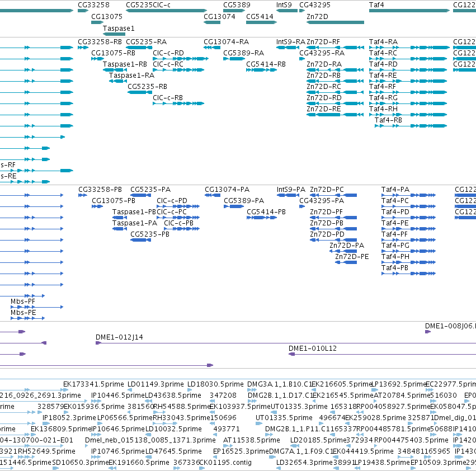Select the CIC-c-RB transcript label
This screenshot has height=471, width=476.
click(x=168, y=98)
